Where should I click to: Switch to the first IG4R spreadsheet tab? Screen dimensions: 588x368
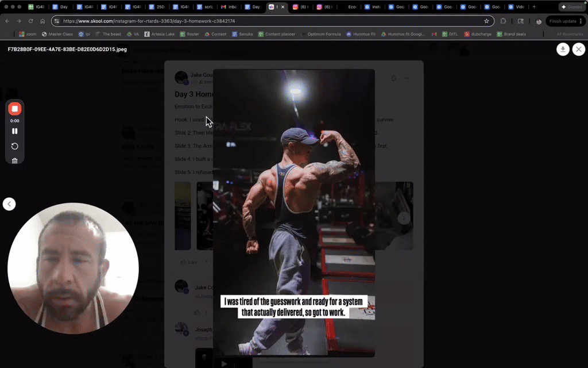(x=37, y=7)
